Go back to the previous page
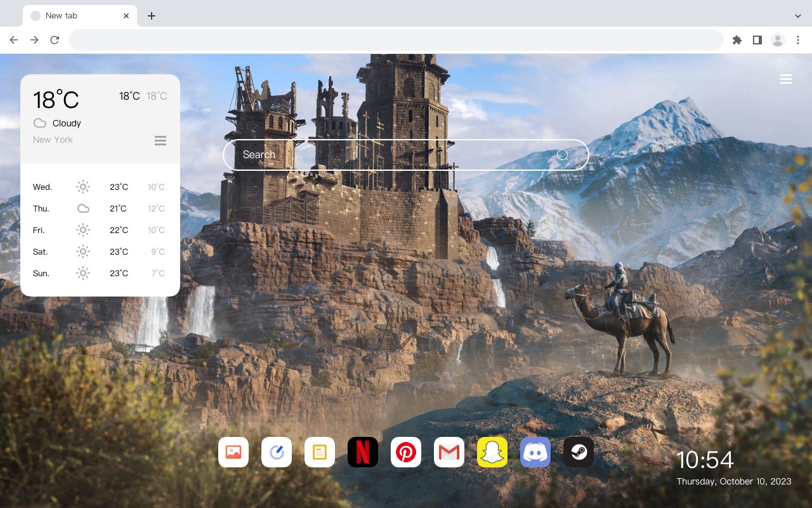This screenshot has height=508, width=812. click(x=14, y=40)
